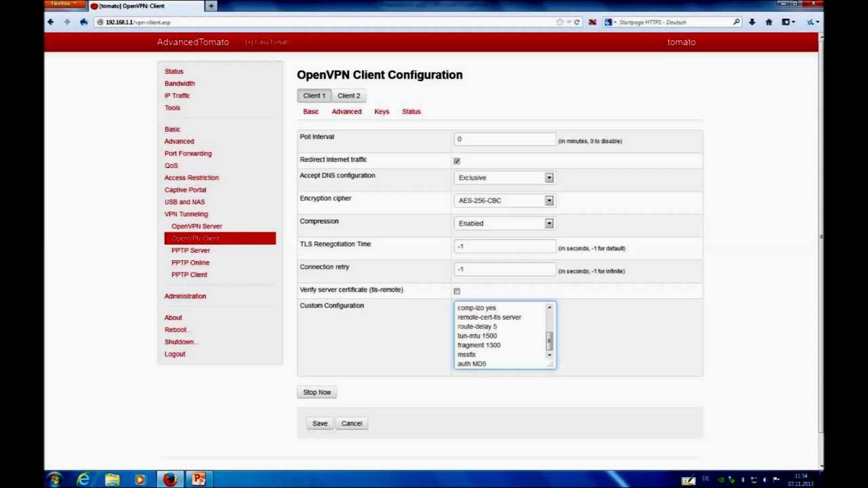Open the Advanced settings sub-tab

tap(347, 111)
